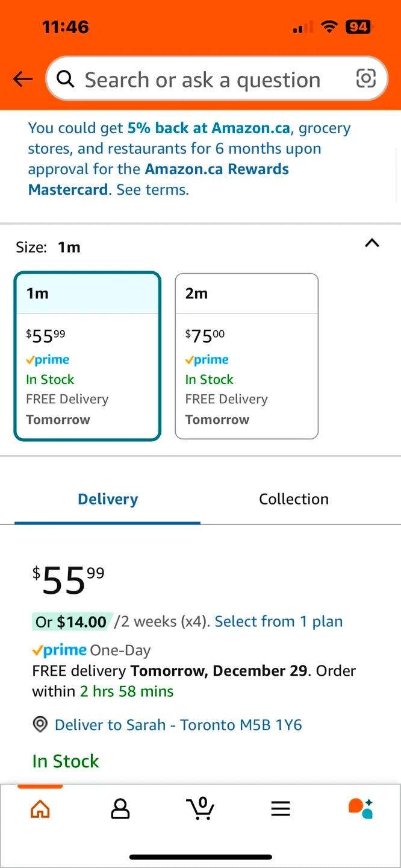401x868 pixels.
Task: Tap the prime One-Day logo
Action: (59, 650)
